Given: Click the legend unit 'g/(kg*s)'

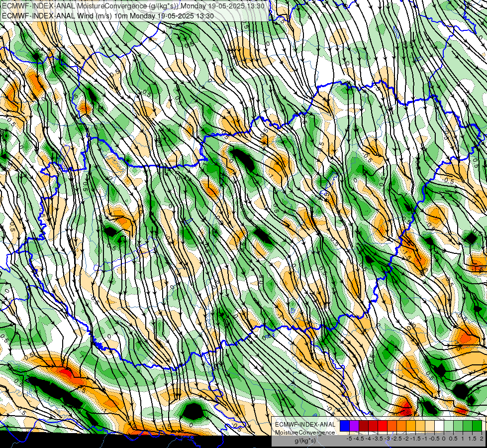Looking at the screenshot, I should (305, 441).
